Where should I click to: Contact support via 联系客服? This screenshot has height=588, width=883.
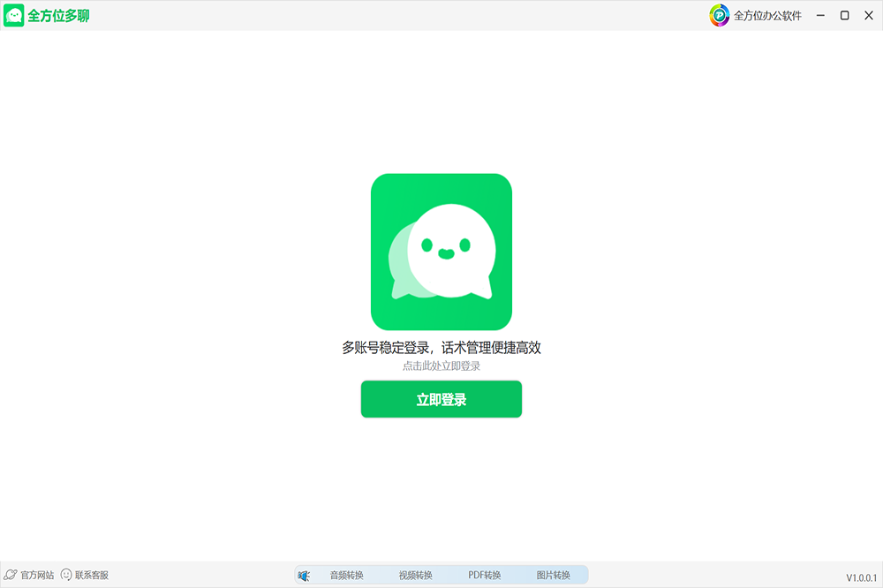point(92,575)
